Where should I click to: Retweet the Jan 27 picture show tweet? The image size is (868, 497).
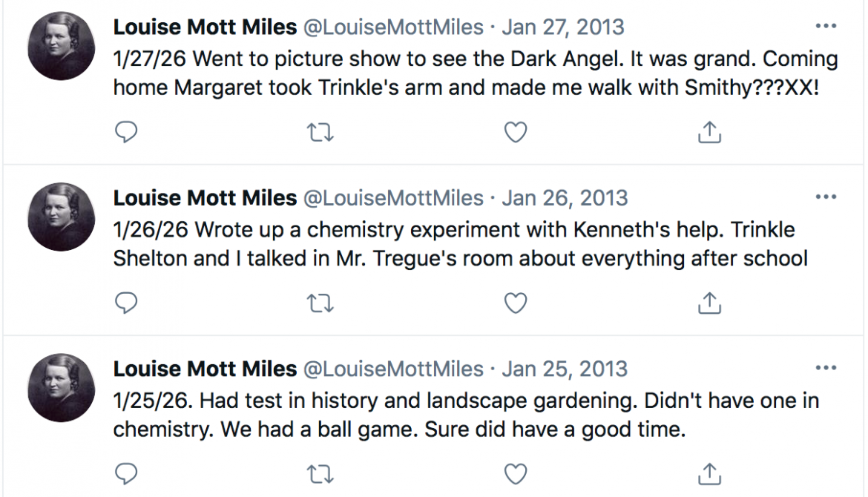tap(320, 133)
